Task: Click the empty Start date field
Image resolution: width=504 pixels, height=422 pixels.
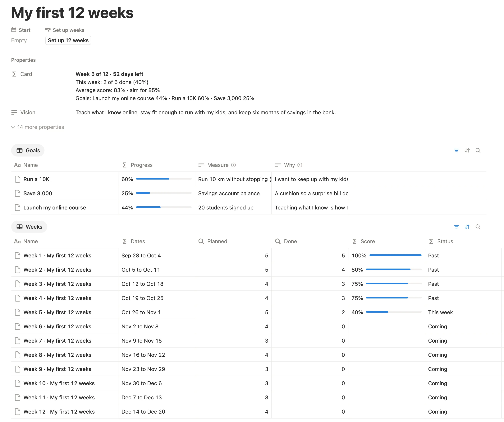Action: 19,40
